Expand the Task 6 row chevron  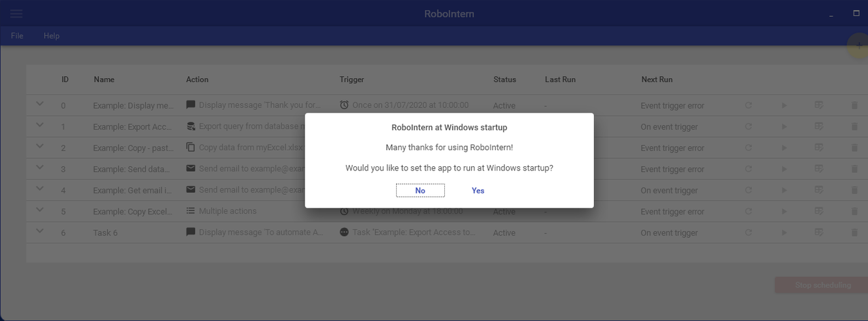[39, 231]
